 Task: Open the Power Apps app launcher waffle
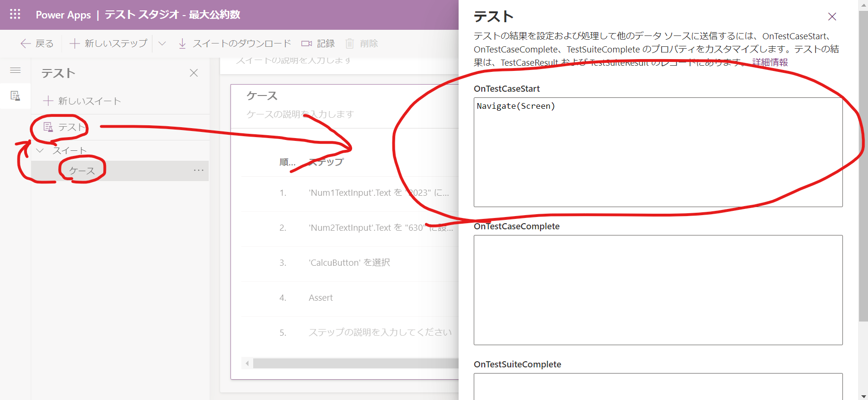click(x=15, y=14)
